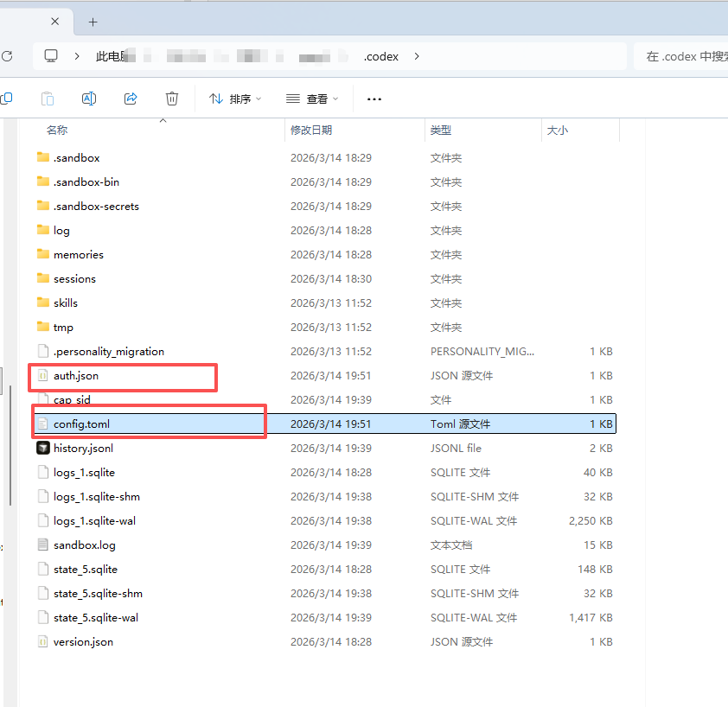Click the Delete trash can icon
The width and height of the screenshot is (728, 707).
[172, 99]
